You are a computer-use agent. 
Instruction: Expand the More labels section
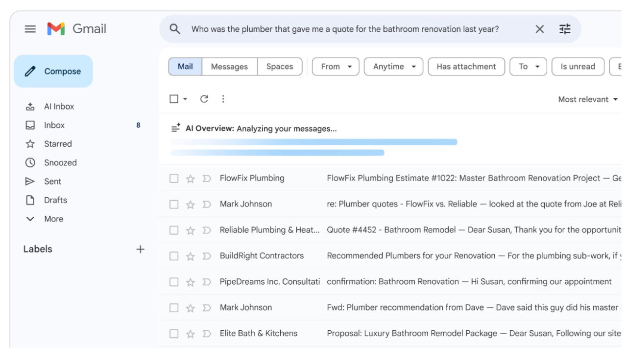tap(54, 219)
